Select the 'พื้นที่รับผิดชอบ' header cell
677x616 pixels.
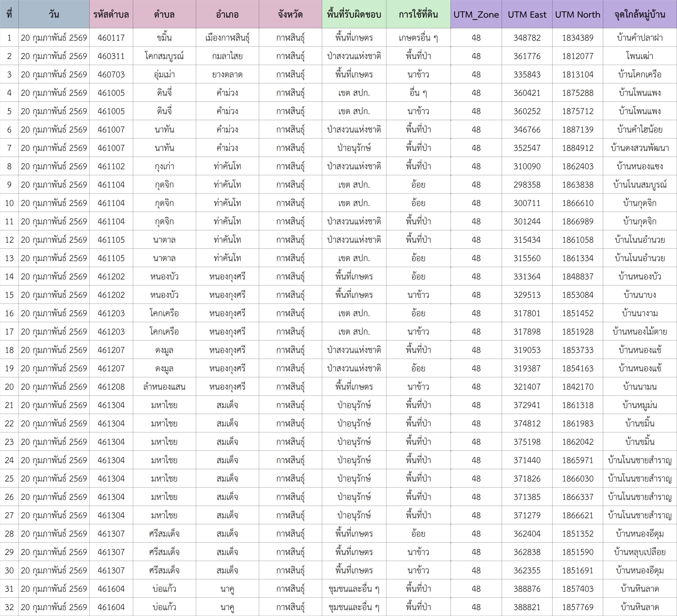pyautogui.click(x=354, y=15)
